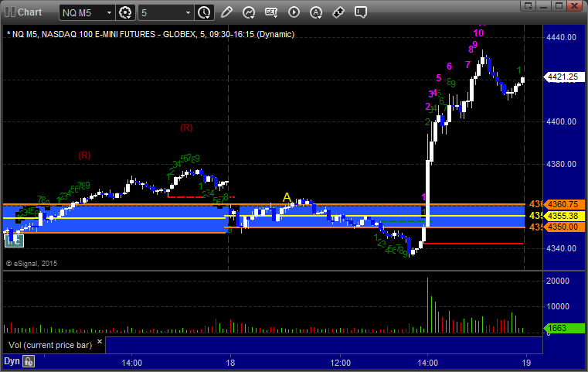Click the solid red line near 4340
Screen dimensions: 588x372
(473, 244)
